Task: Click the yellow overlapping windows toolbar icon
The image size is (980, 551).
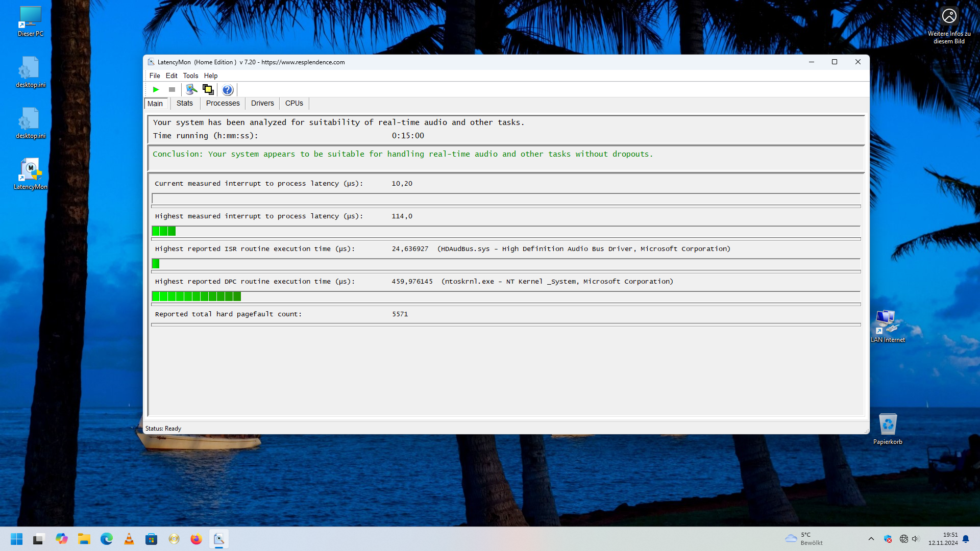Action: click(208, 90)
